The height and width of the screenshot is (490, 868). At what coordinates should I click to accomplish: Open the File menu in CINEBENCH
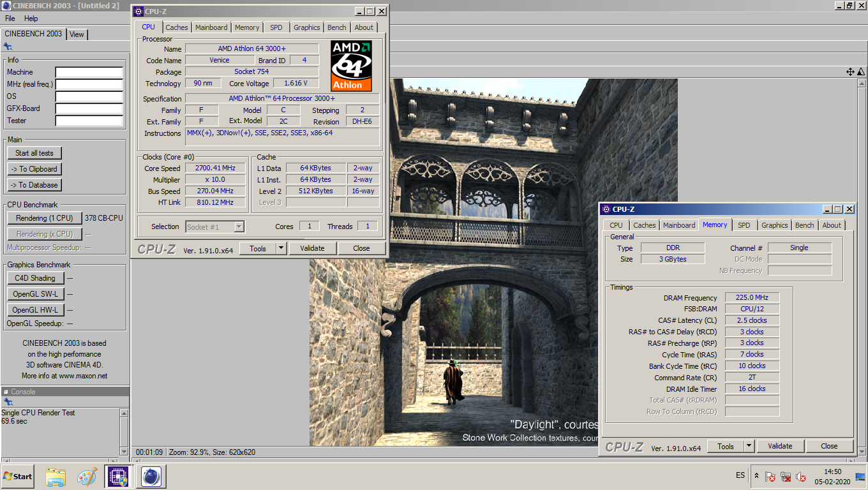coord(10,19)
